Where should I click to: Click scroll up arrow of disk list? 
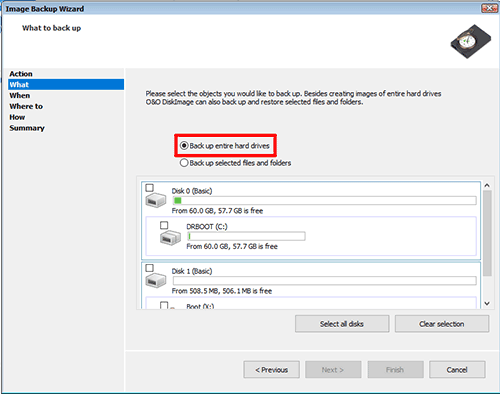(x=487, y=185)
